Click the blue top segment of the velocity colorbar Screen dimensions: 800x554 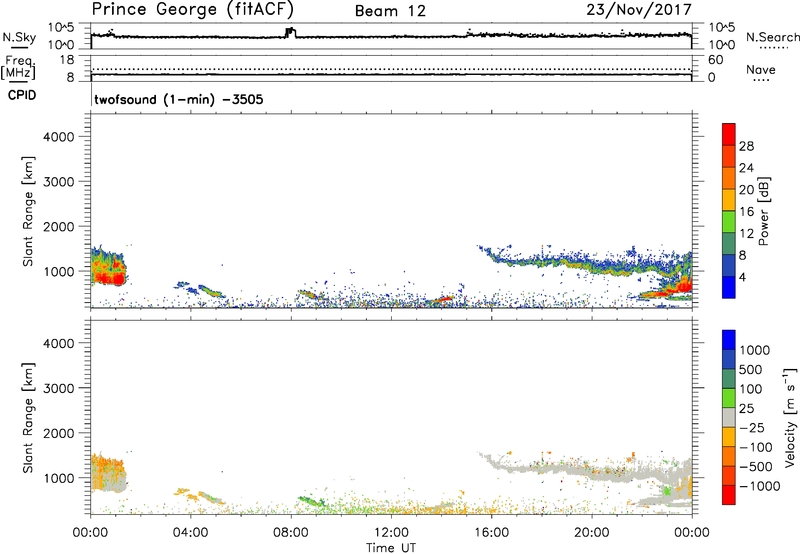pos(729,340)
